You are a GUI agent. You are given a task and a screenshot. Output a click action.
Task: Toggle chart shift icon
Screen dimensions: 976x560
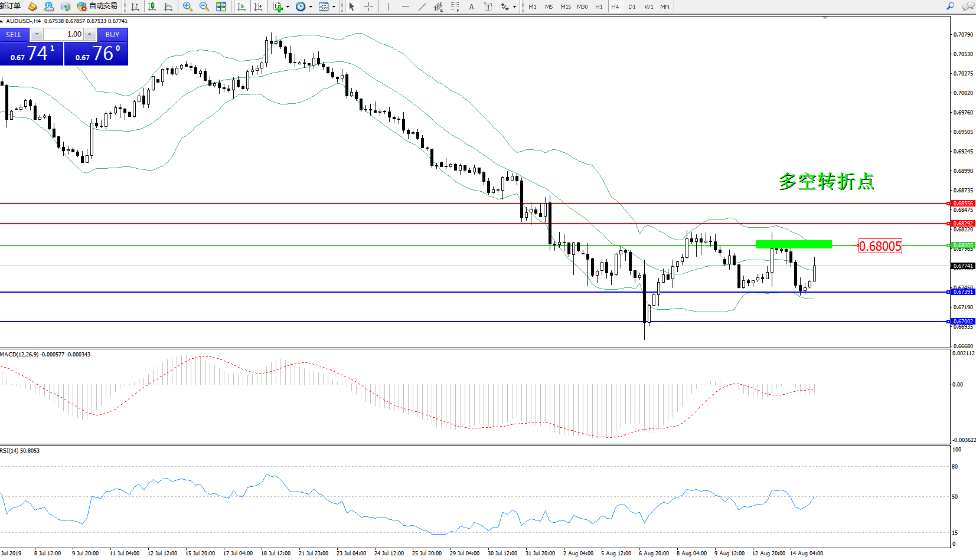tap(258, 6)
